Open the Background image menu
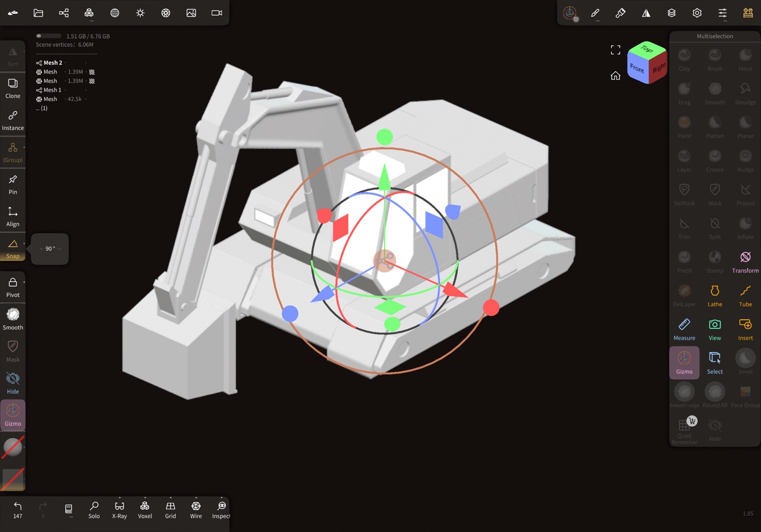 click(191, 12)
